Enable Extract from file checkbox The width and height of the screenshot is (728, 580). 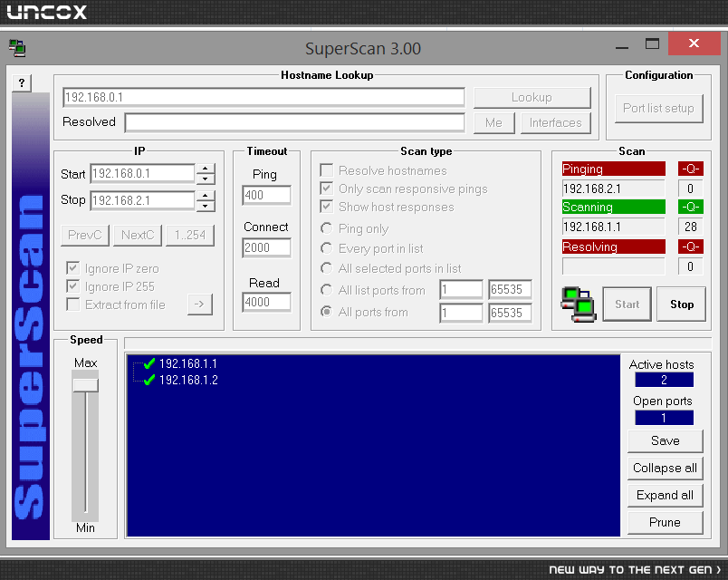pyautogui.click(x=73, y=304)
